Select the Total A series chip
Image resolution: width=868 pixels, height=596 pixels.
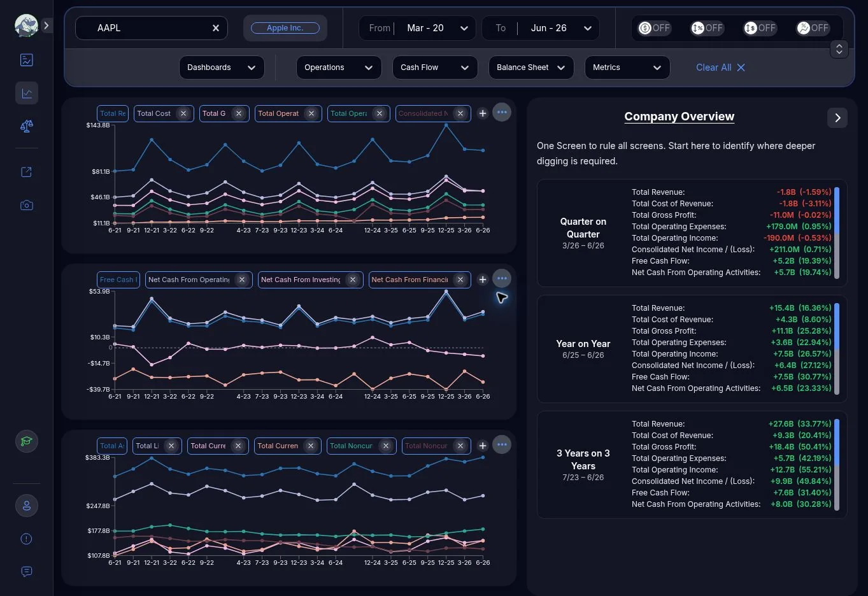click(x=112, y=446)
